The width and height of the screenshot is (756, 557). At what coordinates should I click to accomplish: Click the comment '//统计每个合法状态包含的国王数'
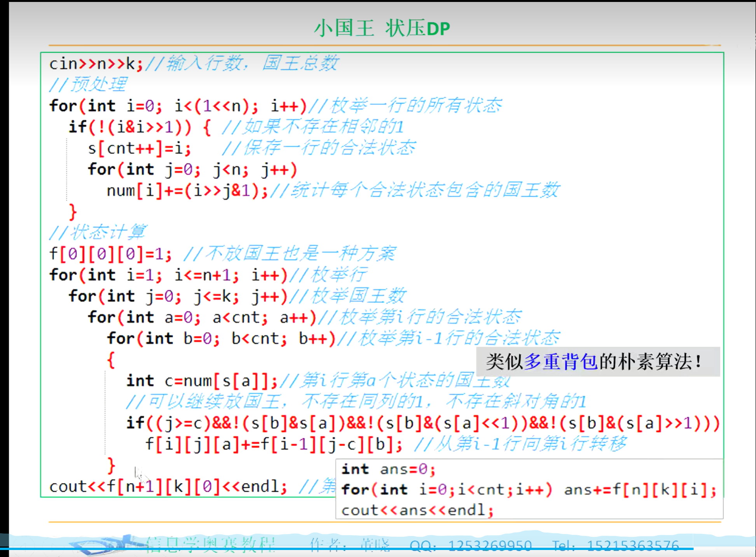pos(415,190)
